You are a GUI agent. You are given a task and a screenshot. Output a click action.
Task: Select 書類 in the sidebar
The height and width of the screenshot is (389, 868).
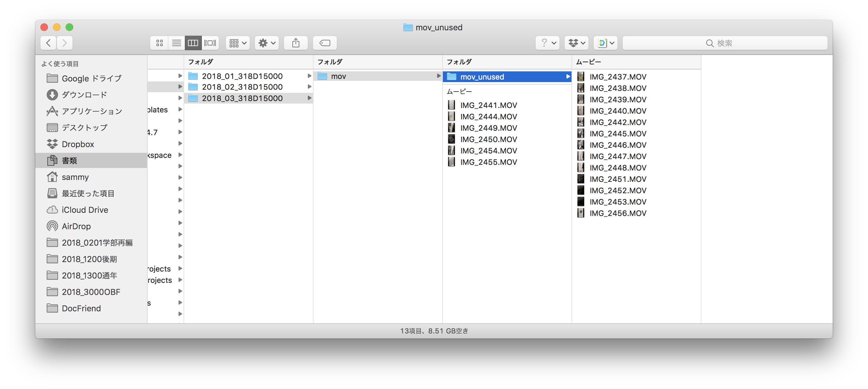tap(91, 161)
